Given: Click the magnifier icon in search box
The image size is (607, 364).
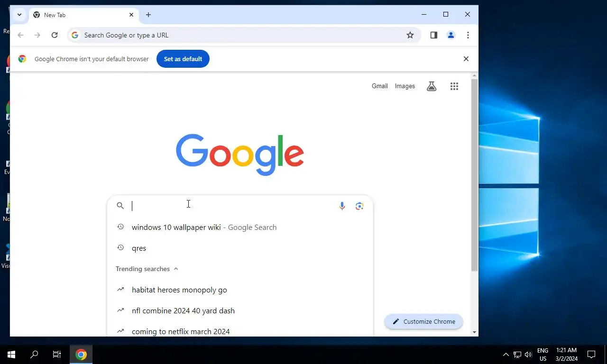Looking at the screenshot, I should [120, 206].
